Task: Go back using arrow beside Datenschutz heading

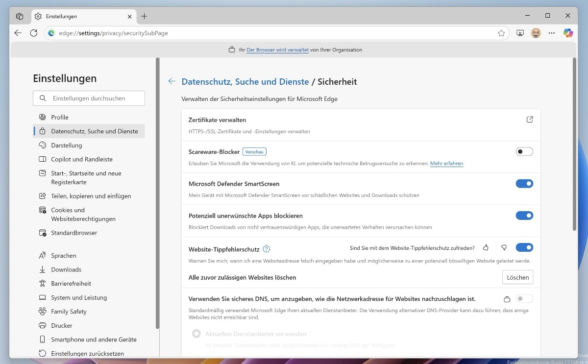Action: (171, 81)
